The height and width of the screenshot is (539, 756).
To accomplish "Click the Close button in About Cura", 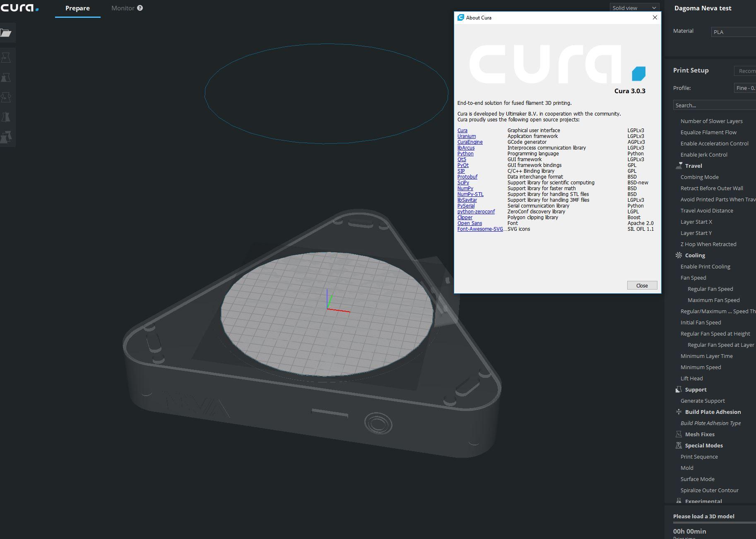I will [x=642, y=285].
